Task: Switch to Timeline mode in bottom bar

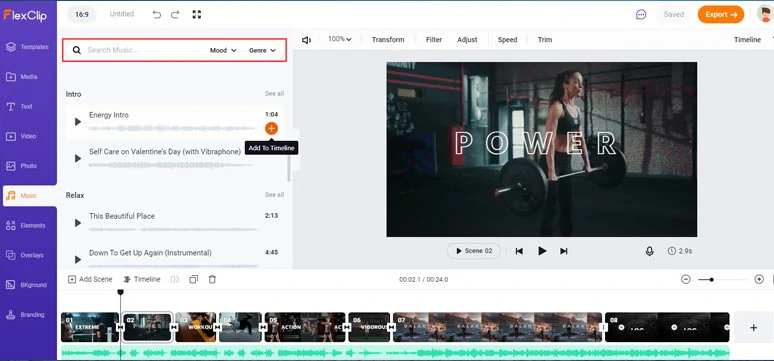Action: pos(142,279)
